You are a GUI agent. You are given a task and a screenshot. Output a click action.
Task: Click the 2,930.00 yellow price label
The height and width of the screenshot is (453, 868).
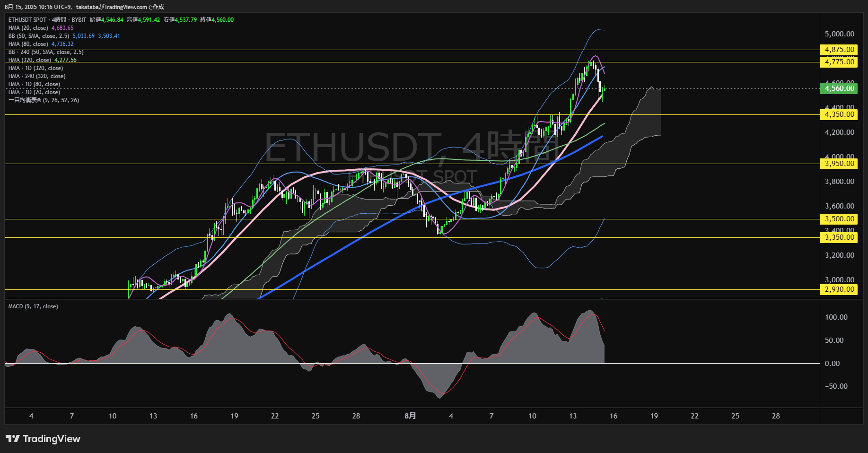839,289
